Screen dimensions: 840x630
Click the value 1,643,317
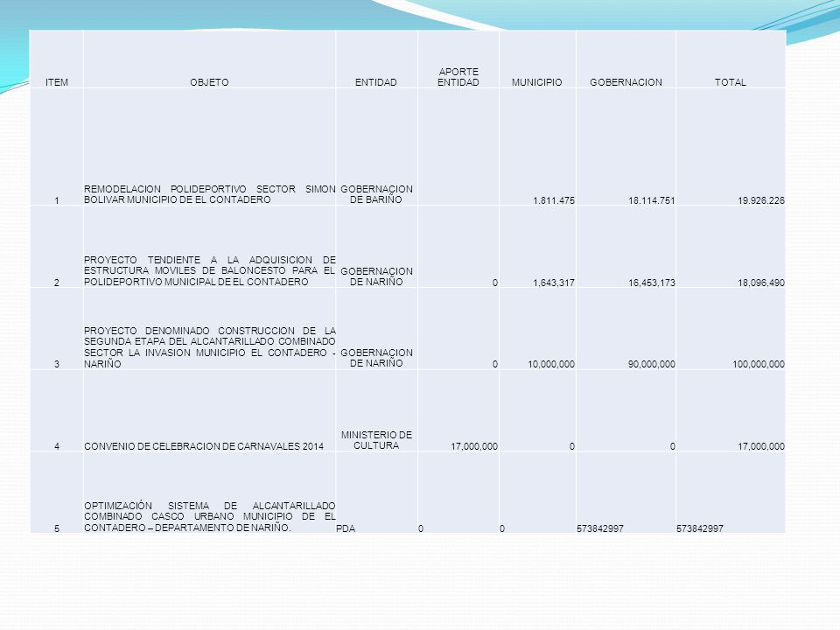[x=554, y=283]
